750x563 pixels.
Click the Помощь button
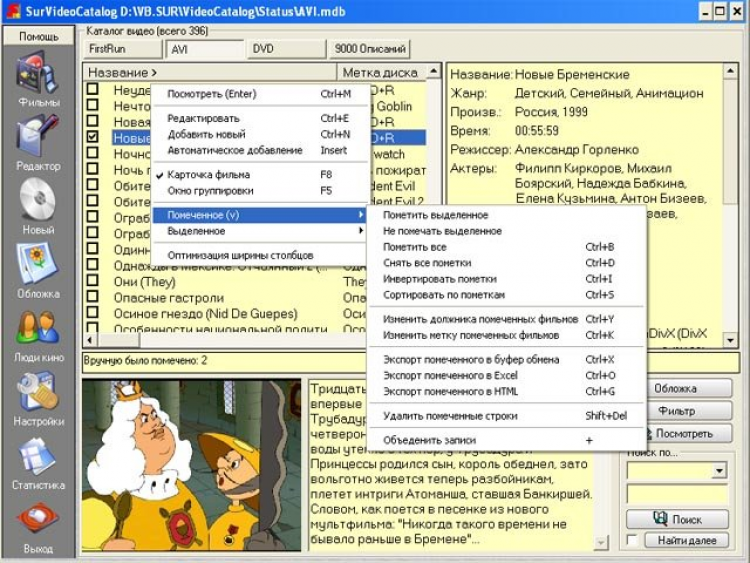pos(39,36)
